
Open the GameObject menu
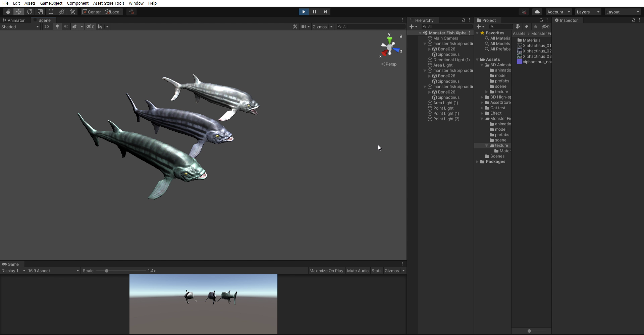[x=51, y=3]
